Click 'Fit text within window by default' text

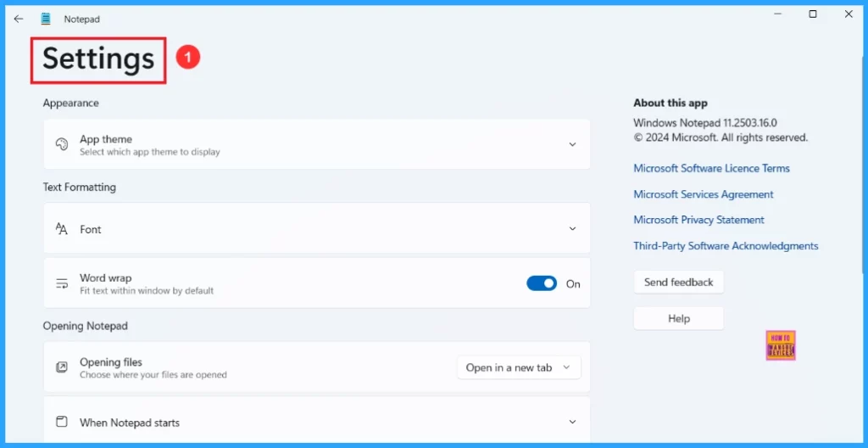(146, 290)
